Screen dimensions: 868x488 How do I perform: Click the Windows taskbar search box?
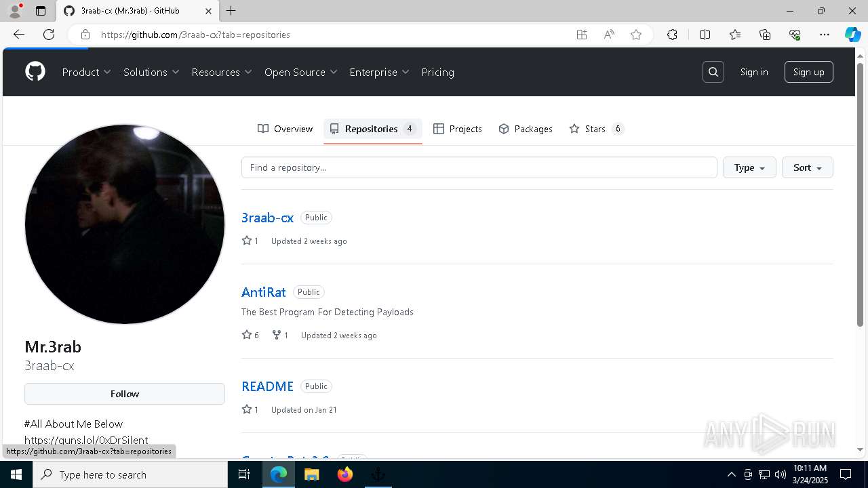coord(130,474)
